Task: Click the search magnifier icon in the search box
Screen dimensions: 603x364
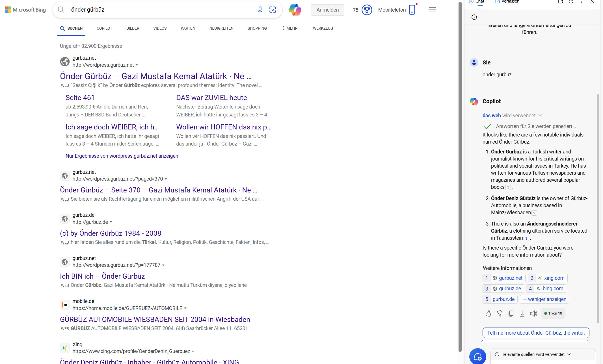Action: pos(61,10)
